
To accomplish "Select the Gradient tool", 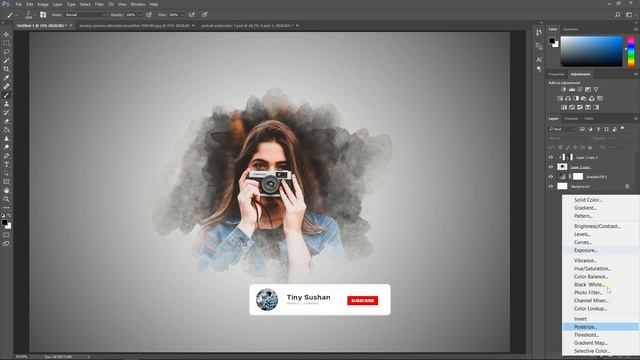I will pyautogui.click(x=6, y=130).
